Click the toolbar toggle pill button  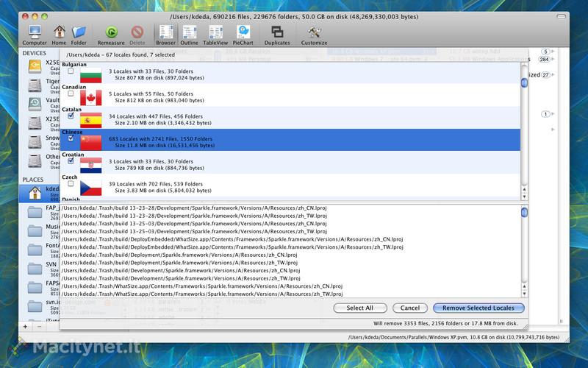click(x=561, y=16)
